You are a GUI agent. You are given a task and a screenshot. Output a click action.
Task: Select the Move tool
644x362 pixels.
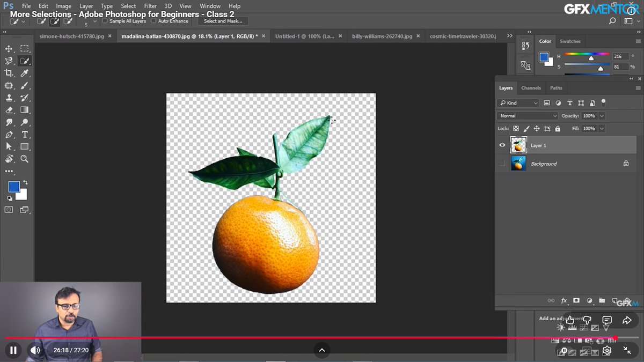point(9,49)
